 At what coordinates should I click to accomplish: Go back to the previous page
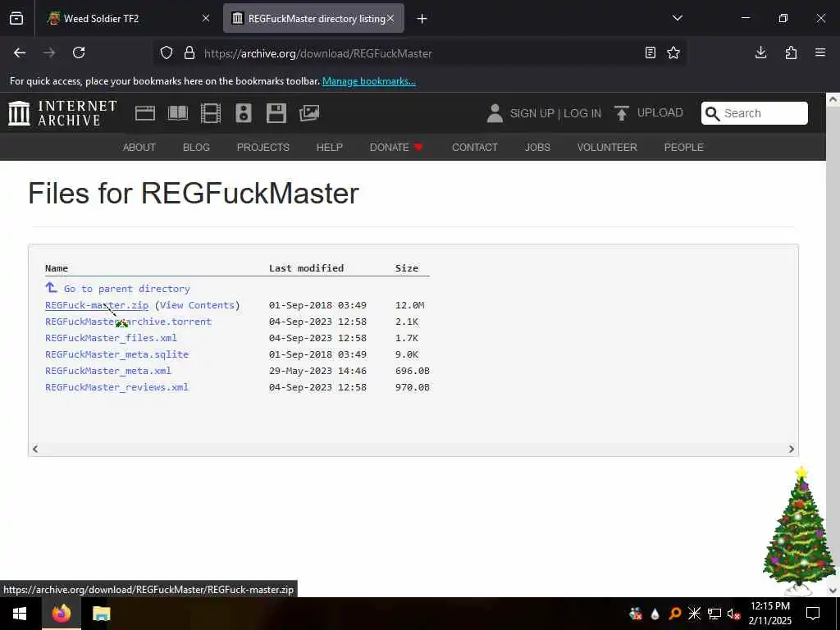pos(20,52)
